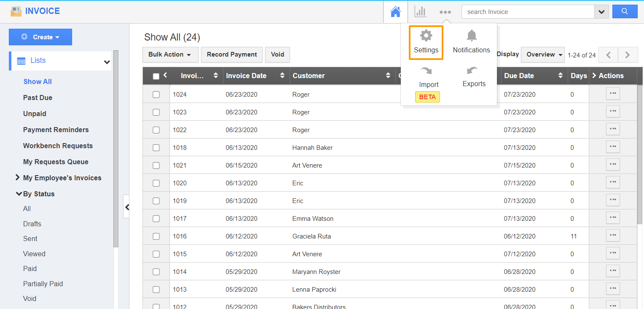644x309 pixels.
Task: Open the Settings gear icon
Action: pyautogui.click(x=426, y=36)
